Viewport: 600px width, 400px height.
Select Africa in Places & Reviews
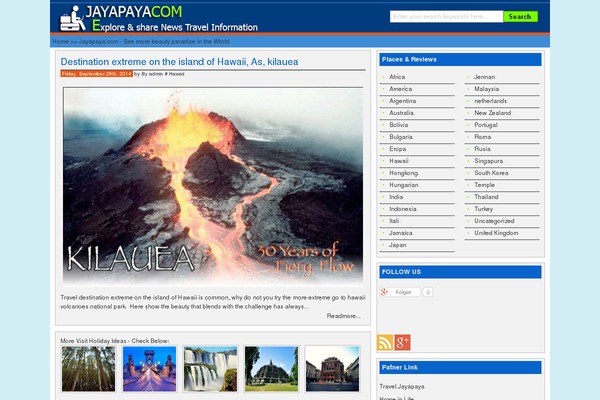pos(397,77)
